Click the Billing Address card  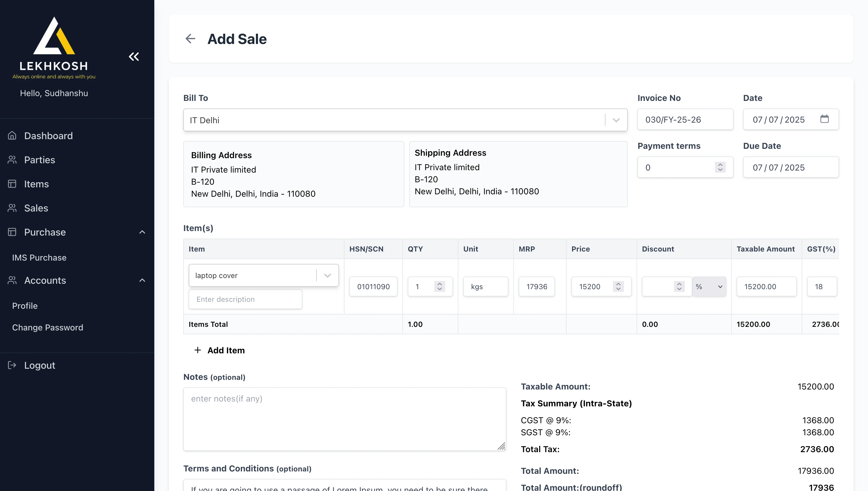[x=294, y=174]
